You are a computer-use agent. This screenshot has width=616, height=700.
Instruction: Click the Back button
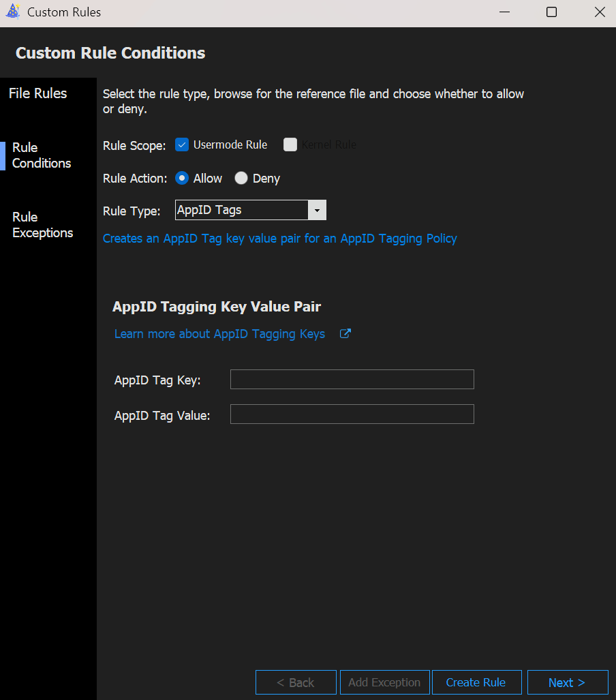click(296, 682)
